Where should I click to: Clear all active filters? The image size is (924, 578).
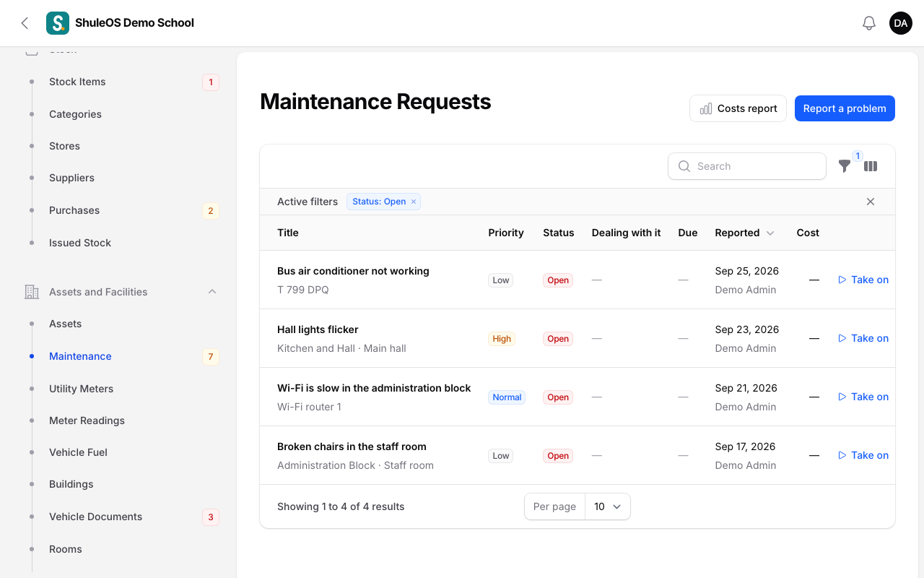coord(871,202)
